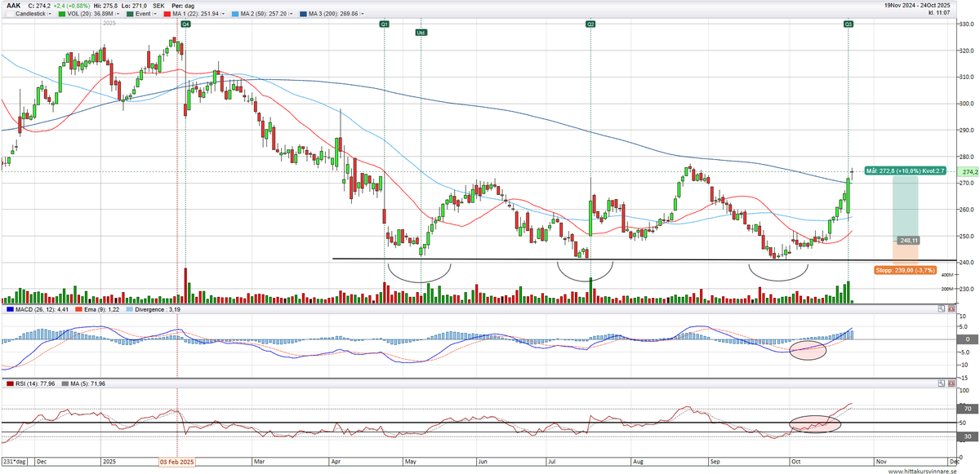Select the 248,11 entry price label
This screenshot has height=474, width=980.
[x=909, y=241]
